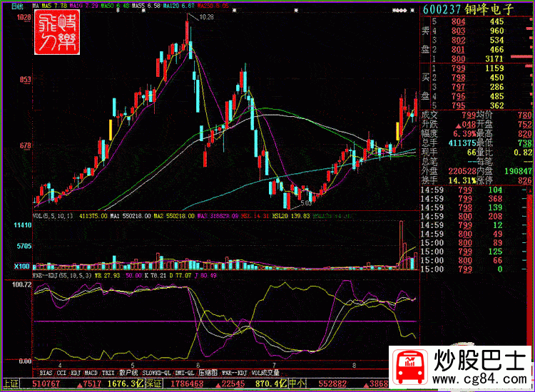Viewport: 535px width, 392px height.
Task: Click the 10.28 peak price label
Action: (x=206, y=16)
